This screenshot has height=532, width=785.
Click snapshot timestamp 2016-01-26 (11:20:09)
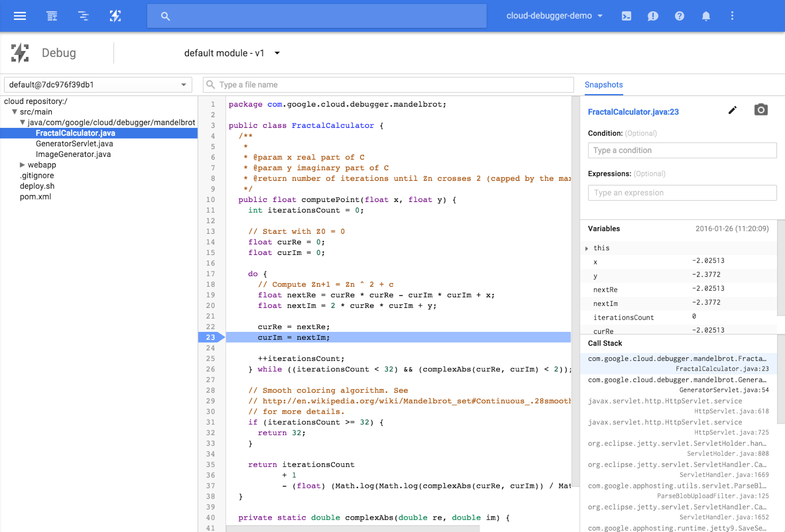(x=732, y=228)
